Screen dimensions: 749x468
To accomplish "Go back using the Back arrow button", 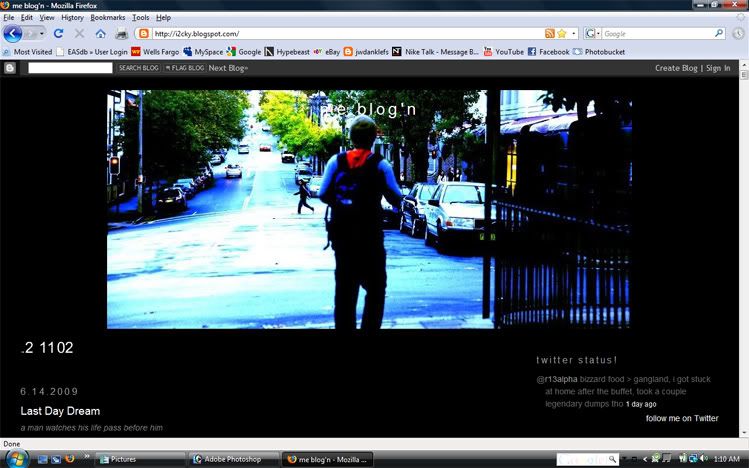I will click(x=12, y=33).
